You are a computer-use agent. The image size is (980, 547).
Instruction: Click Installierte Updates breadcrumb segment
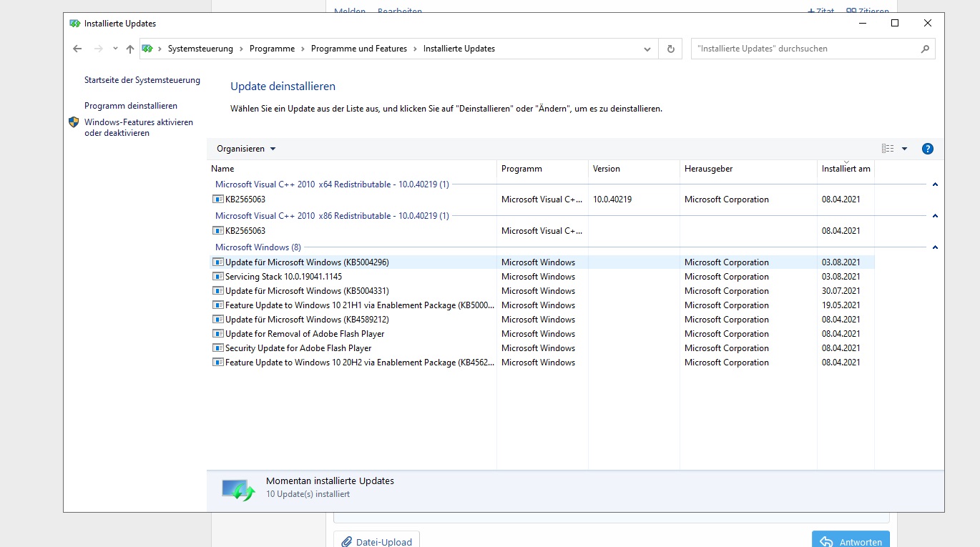tap(459, 49)
